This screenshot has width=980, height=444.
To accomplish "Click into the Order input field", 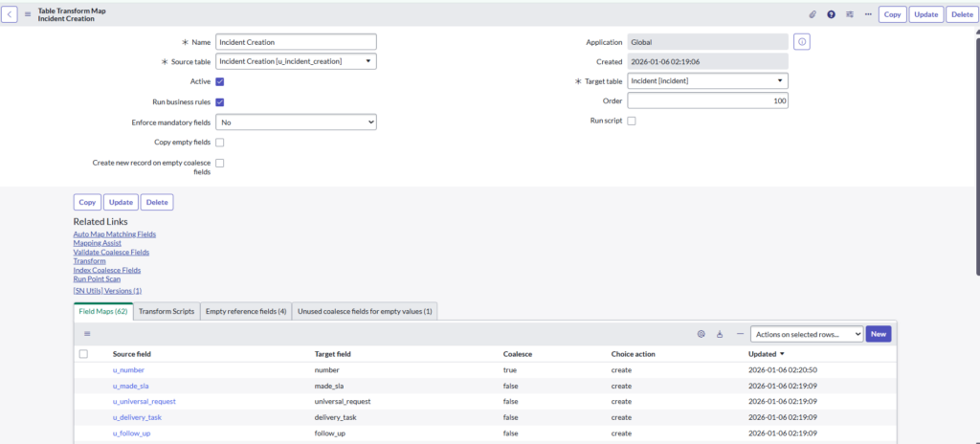I will click(x=707, y=101).
